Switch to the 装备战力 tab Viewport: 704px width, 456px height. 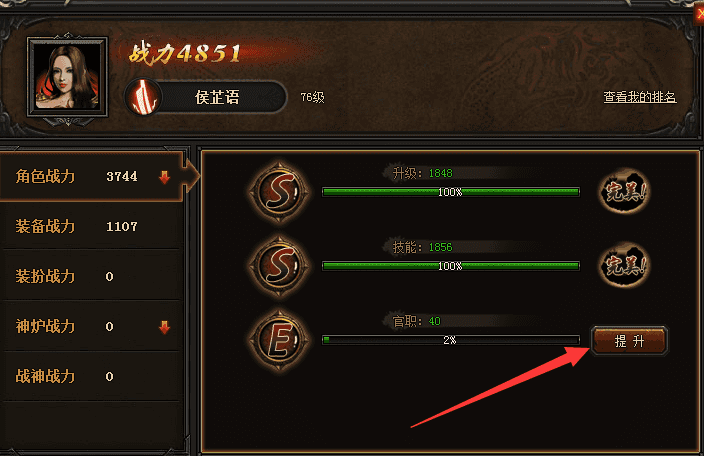point(92,226)
